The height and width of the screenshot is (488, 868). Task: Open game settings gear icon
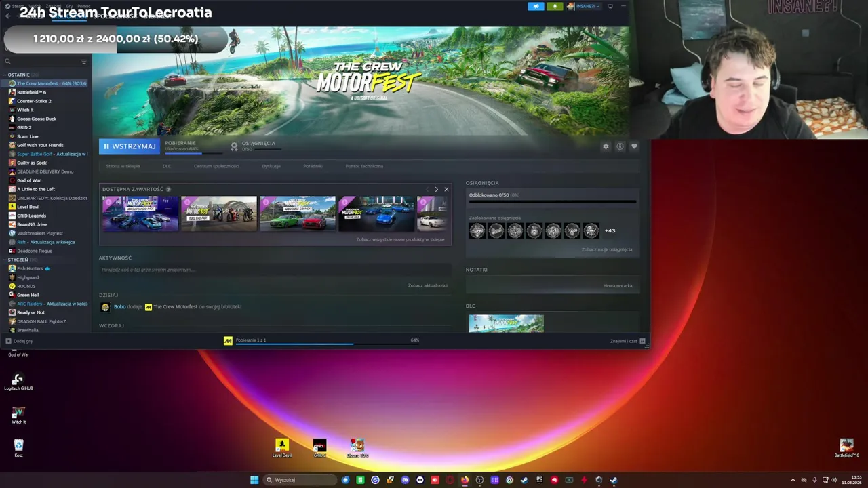(x=606, y=146)
